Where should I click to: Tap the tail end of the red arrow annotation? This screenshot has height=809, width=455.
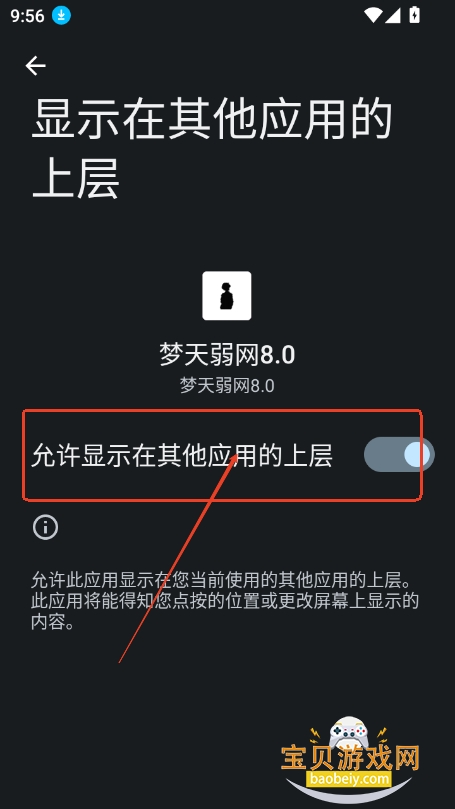click(x=120, y=662)
